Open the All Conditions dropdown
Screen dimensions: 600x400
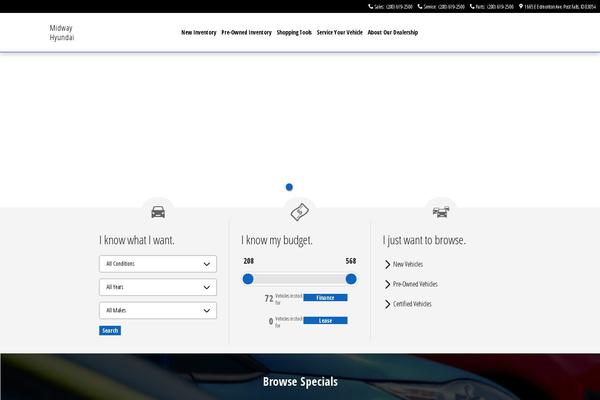158,264
